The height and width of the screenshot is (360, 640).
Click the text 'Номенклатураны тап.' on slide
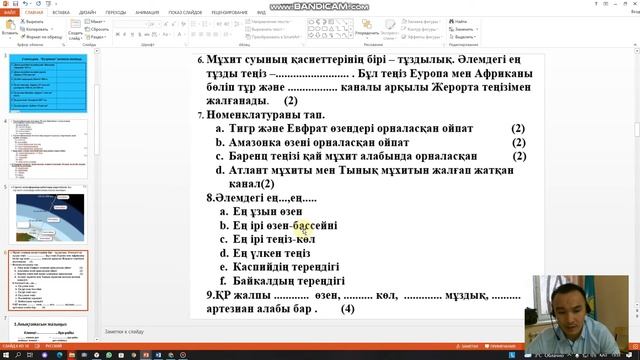coord(266,115)
